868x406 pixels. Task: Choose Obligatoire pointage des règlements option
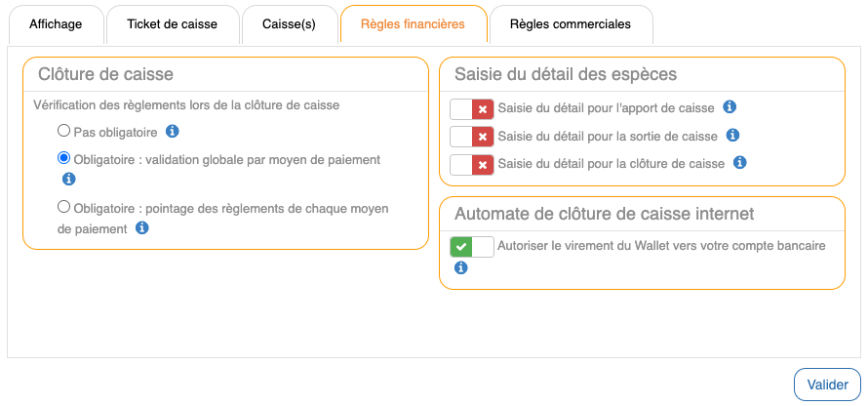coord(64,207)
